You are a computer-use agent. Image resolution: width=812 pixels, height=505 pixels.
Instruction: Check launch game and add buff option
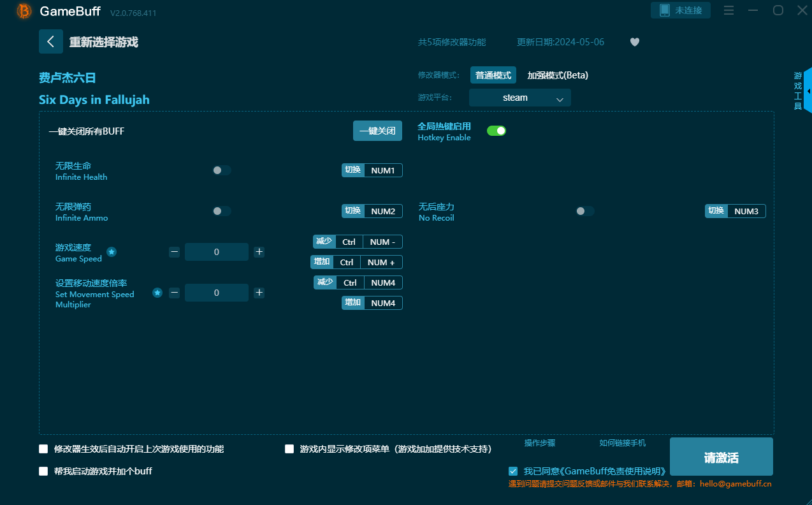click(x=43, y=471)
